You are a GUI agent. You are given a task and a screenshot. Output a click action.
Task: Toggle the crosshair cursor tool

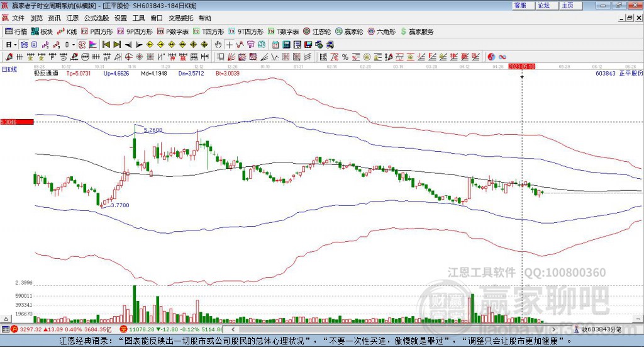point(229,45)
